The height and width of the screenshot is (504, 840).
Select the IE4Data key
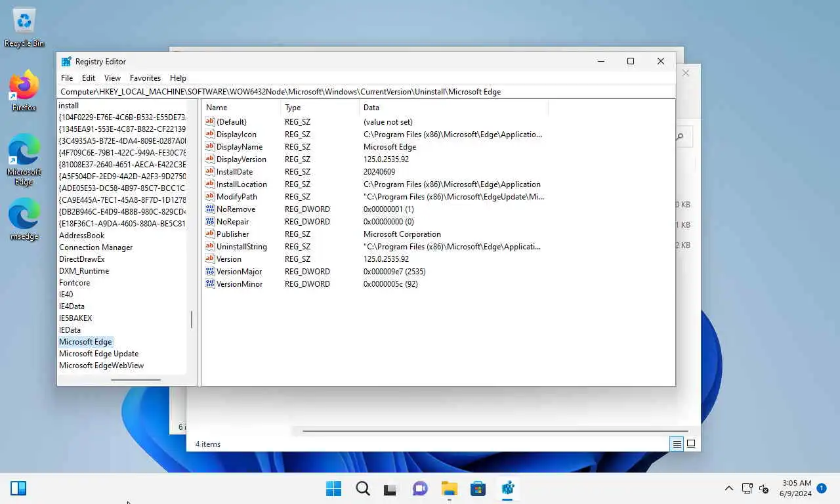tap(72, 306)
